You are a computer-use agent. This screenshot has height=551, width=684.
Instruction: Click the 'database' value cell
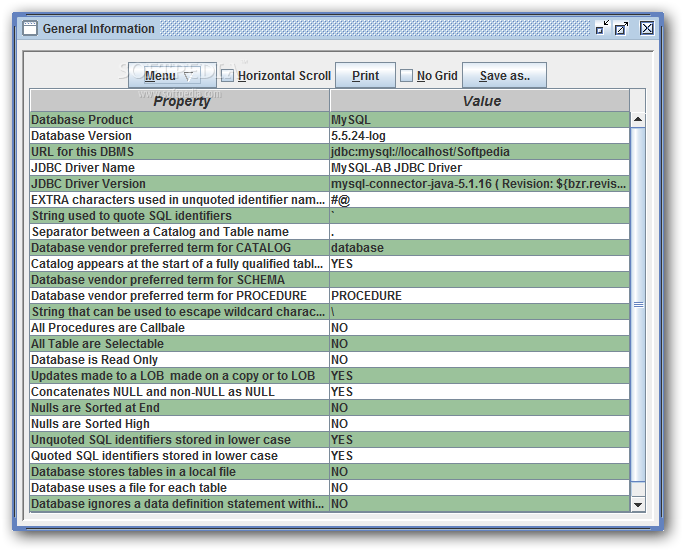pos(480,248)
